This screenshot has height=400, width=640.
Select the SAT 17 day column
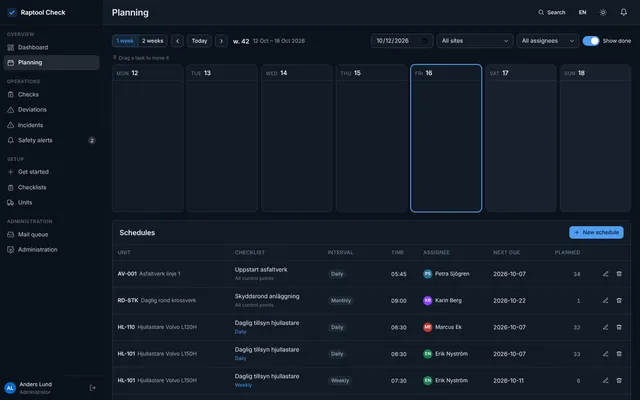click(x=521, y=138)
